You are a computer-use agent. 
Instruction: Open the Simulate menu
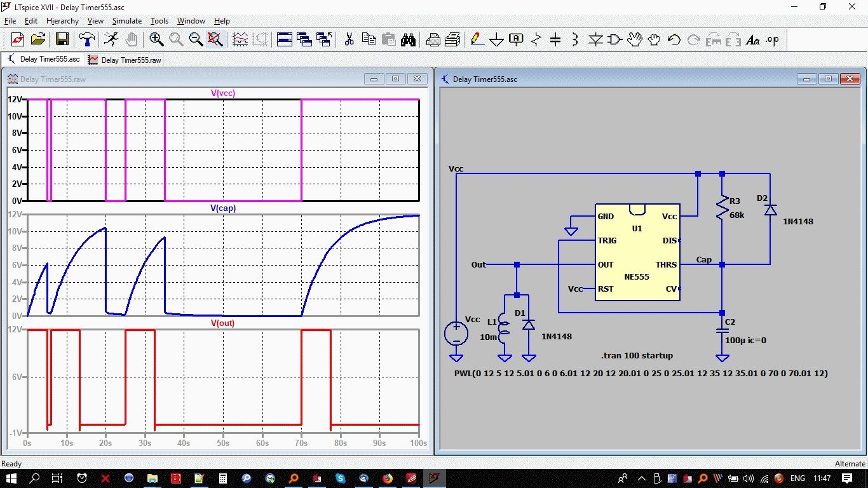126,21
